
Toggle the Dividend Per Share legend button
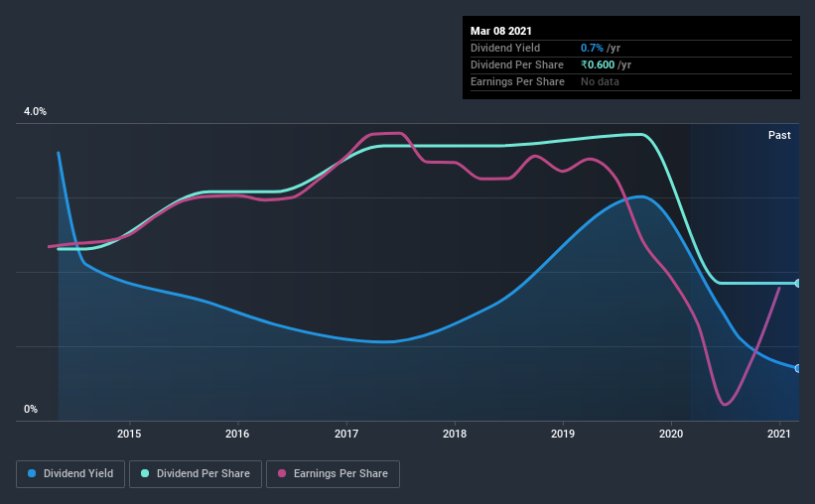[196, 474]
